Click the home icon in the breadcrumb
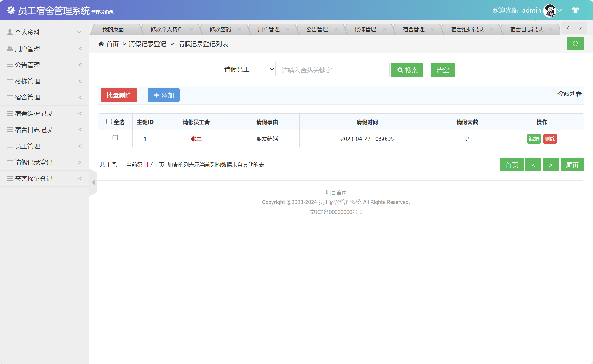 point(101,44)
